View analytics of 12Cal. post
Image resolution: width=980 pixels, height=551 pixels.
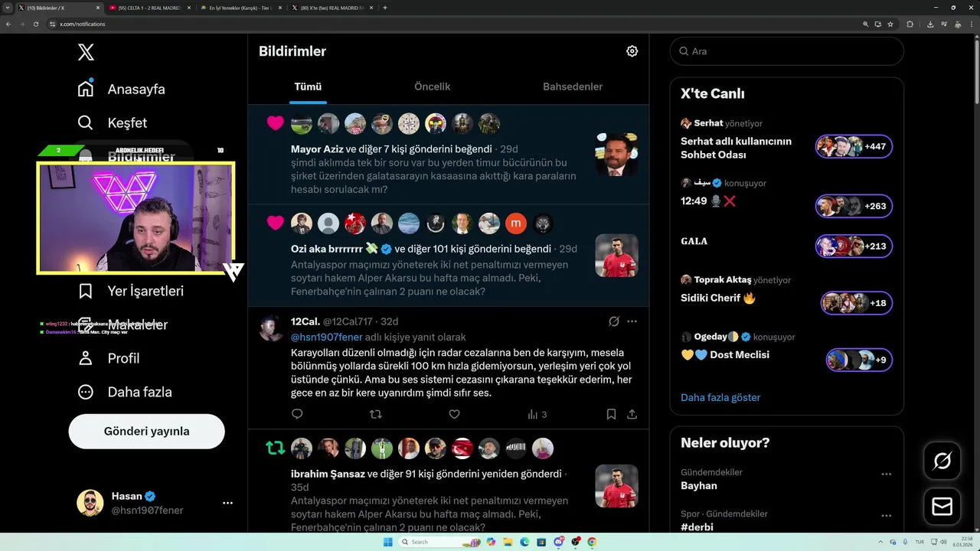(537, 414)
